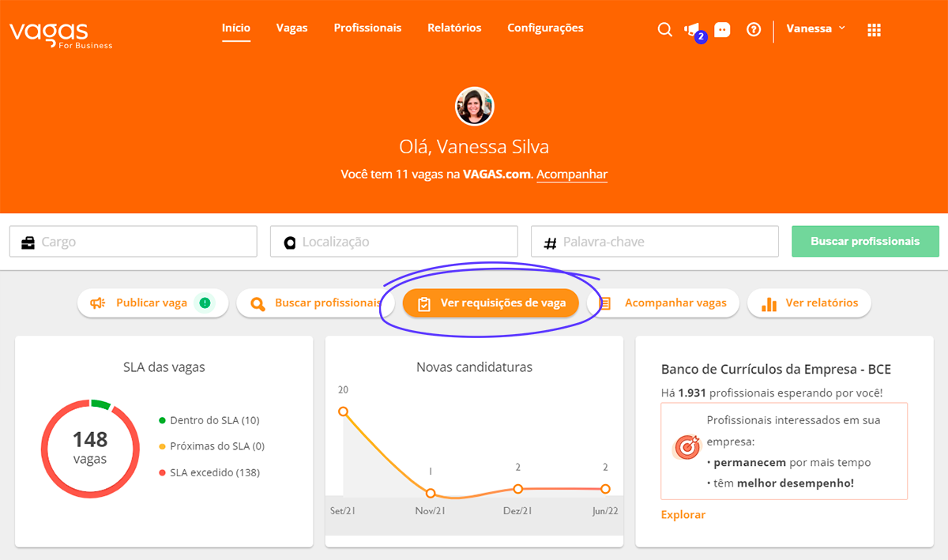Click the Jun/22 data point on chart
The height and width of the screenshot is (560, 948).
pyautogui.click(x=605, y=489)
